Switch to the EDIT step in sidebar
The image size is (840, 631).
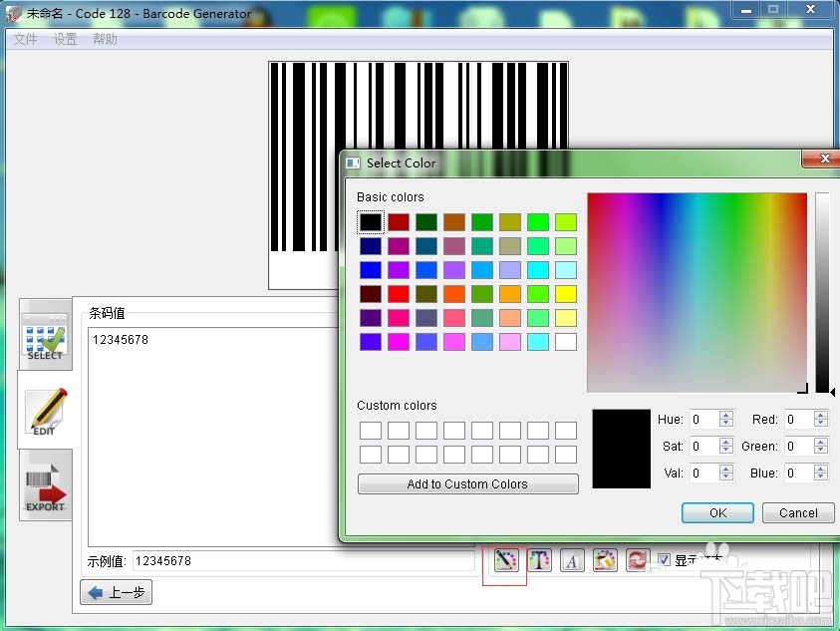(45, 411)
